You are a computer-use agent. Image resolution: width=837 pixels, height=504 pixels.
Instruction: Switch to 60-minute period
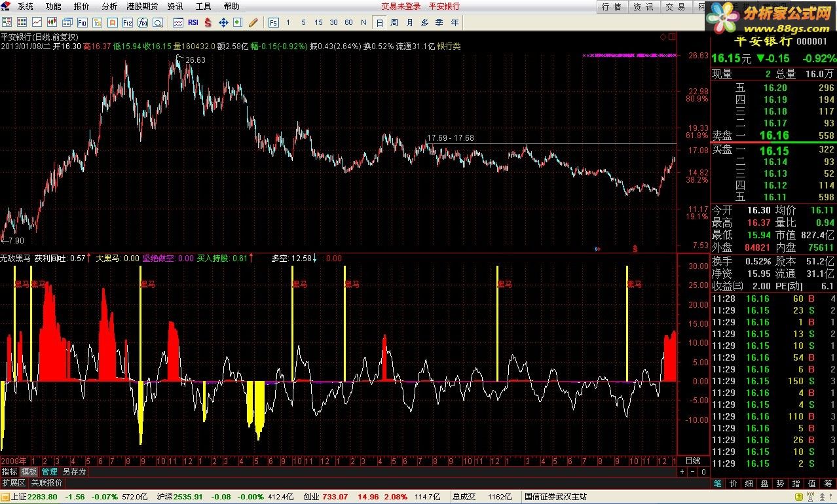coord(348,22)
